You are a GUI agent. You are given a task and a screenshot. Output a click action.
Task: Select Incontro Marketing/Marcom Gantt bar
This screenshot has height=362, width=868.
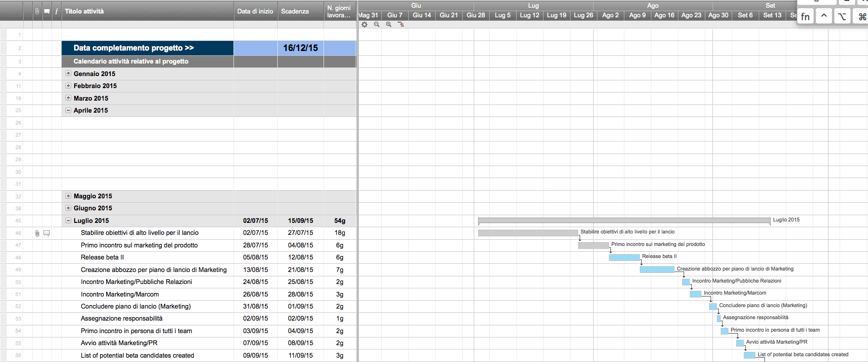pyautogui.click(x=696, y=294)
